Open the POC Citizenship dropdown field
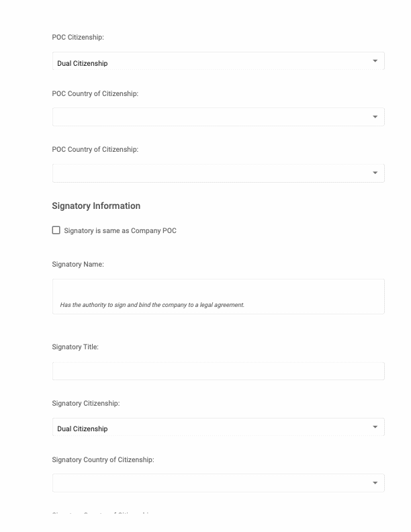This screenshot has height=532, width=411. click(208, 62)
